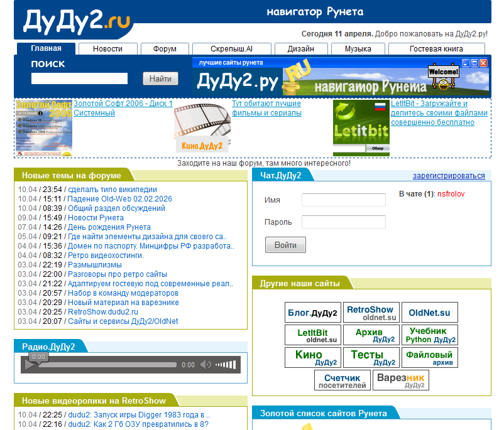Click the Блог.ДуДу2 site badge
The width and height of the screenshot is (504, 430).
tap(312, 313)
